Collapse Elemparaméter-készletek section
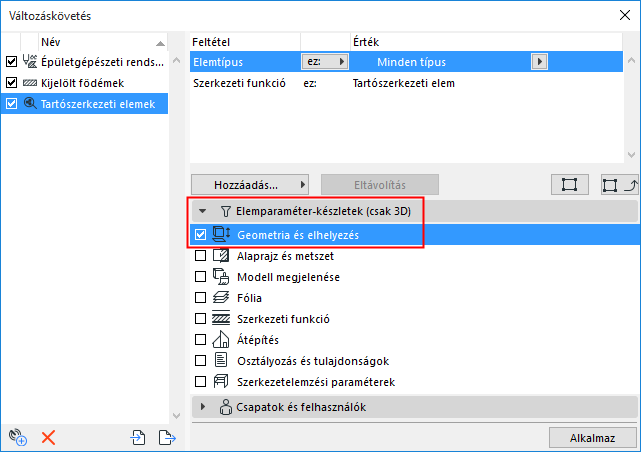The height and width of the screenshot is (452, 641). 203,211
